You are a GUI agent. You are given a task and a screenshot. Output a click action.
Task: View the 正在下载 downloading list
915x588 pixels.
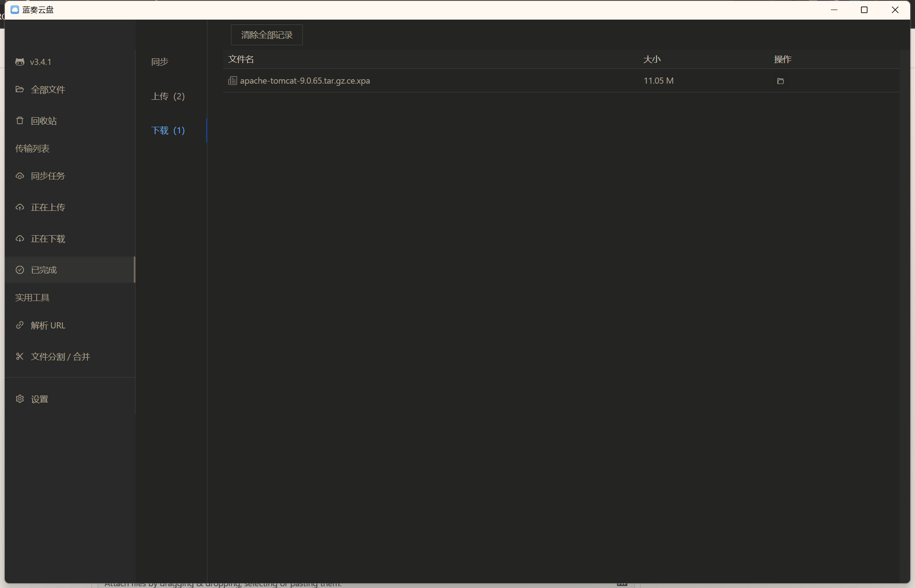48,238
